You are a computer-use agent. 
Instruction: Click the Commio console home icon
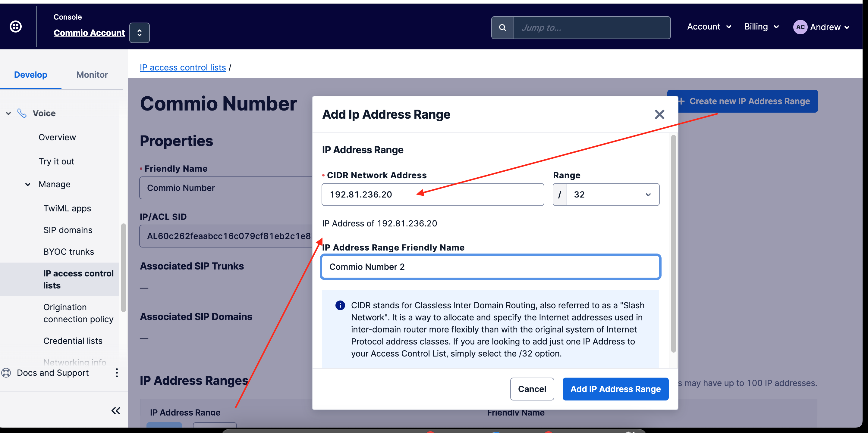(x=15, y=26)
